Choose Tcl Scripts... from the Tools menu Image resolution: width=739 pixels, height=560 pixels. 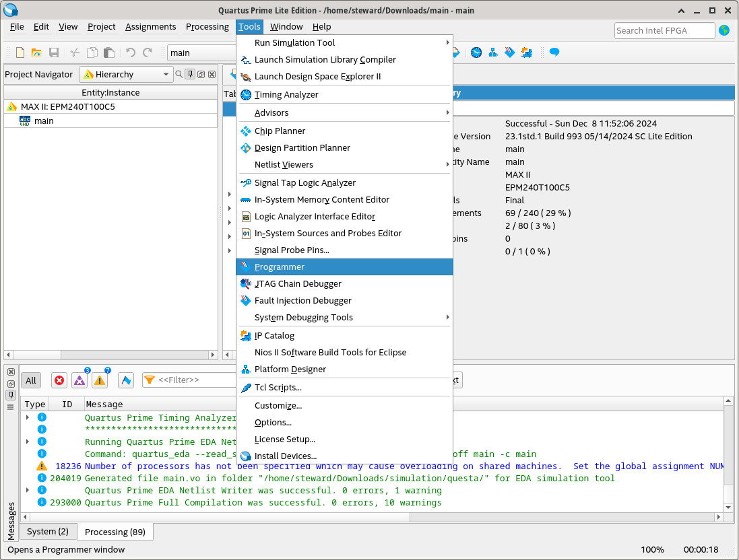pyautogui.click(x=344, y=388)
